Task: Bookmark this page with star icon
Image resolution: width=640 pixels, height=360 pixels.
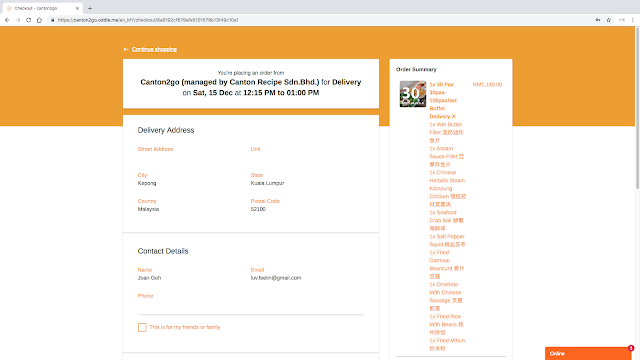Action: point(609,20)
